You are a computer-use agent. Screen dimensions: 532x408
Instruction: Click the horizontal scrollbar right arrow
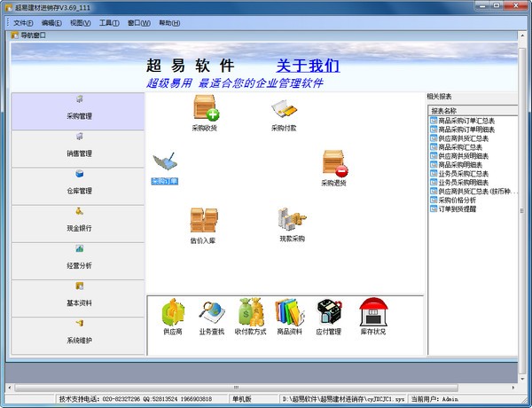513,388
